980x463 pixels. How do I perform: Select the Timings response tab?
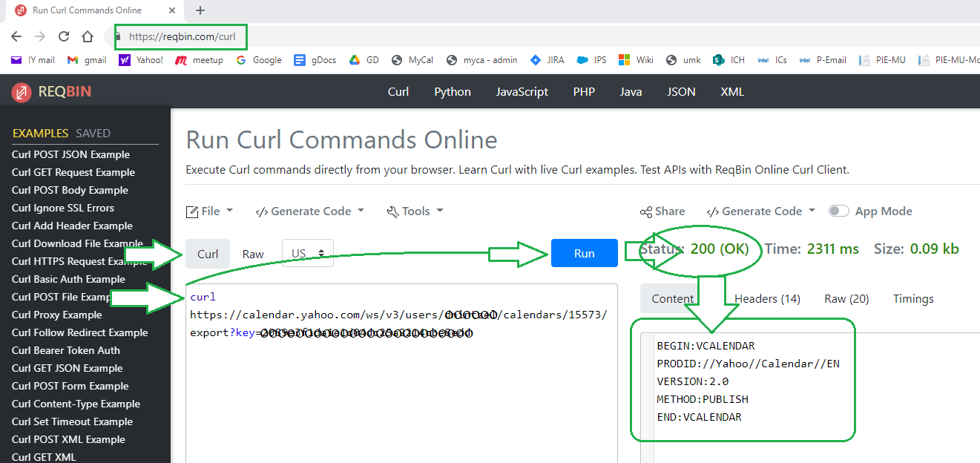point(912,298)
